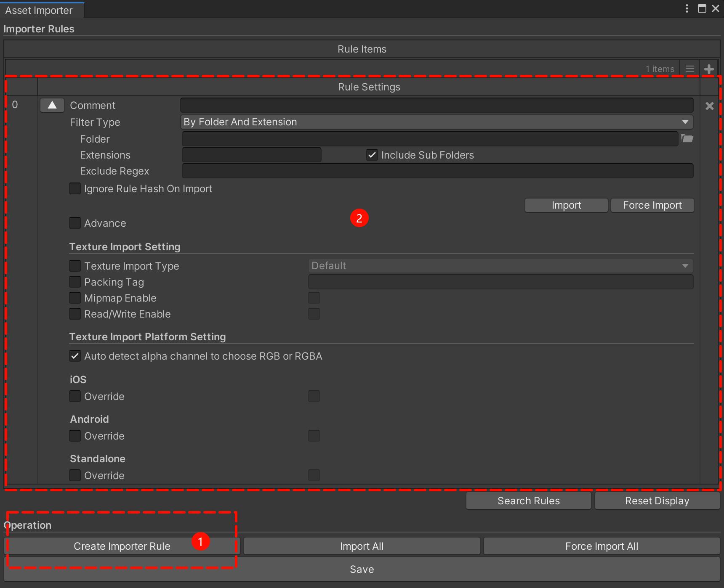Collapse rule 0 with the triangle button
The width and height of the screenshot is (724, 588).
(52, 105)
